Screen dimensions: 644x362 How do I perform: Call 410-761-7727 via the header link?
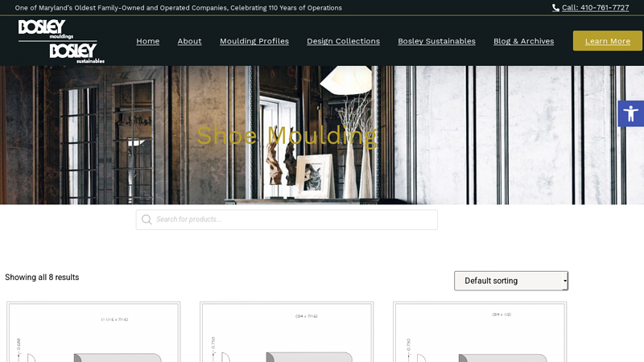click(x=595, y=8)
